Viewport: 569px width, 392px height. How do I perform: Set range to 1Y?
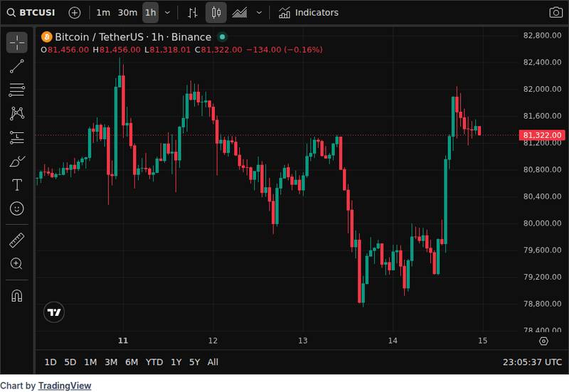click(x=176, y=362)
